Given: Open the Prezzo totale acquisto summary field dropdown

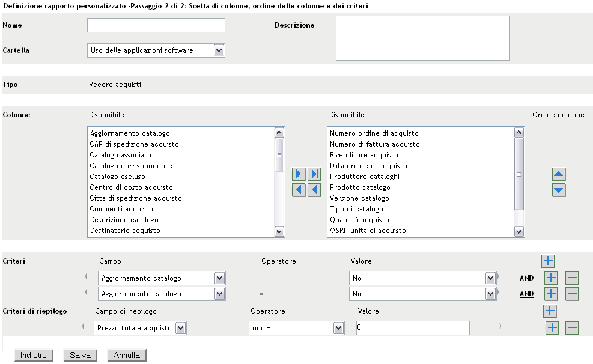Looking at the screenshot, I should (180, 328).
